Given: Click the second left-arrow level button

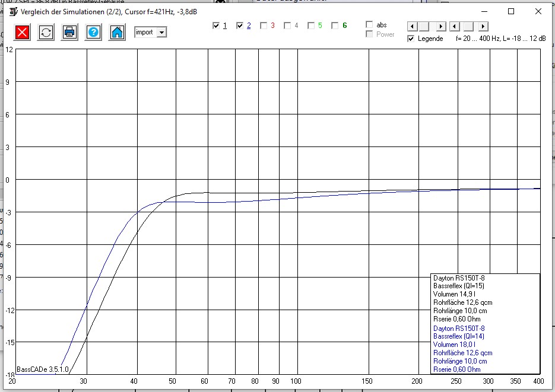Looking at the screenshot, I should pyautogui.click(x=455, y=26).
